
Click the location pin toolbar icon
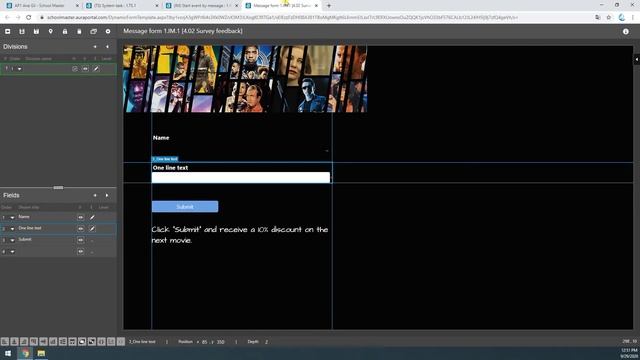(x=51, y=31)
